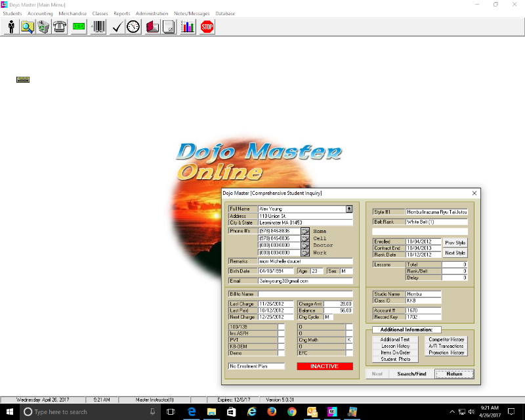The width and height of the screenshot is (525, 420).
Task: Open the Classes menu
Action: [100, 13]
